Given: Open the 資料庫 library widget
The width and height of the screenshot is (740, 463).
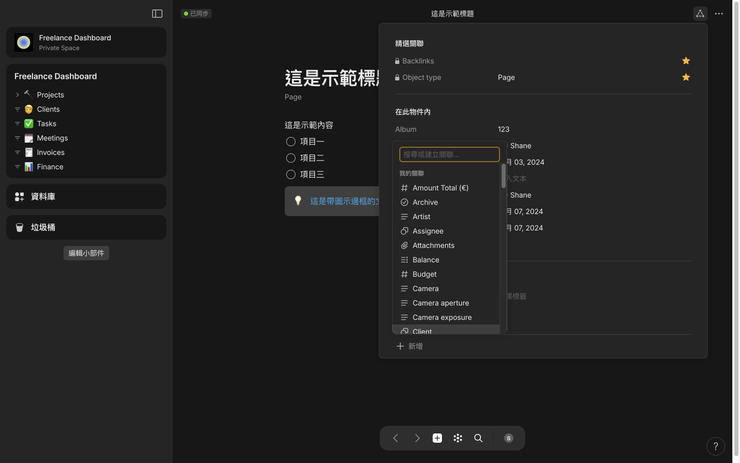Looking at the screenshot, I should (86, 197).
